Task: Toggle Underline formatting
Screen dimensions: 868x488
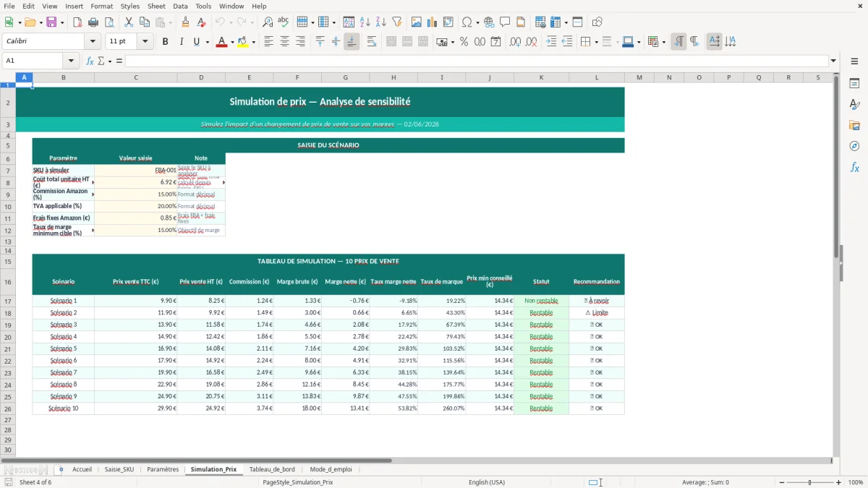Action: pyautogui.click(x=196, y=42)
